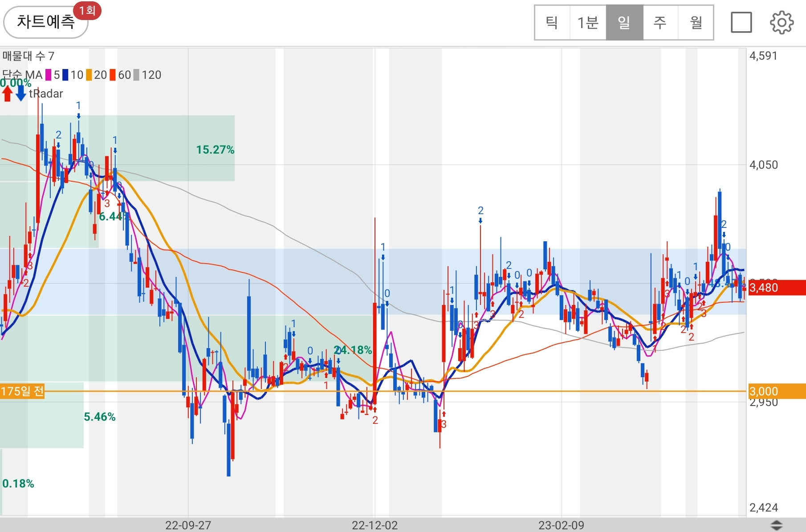Click the 5.46% volume profile label
Screen dimensions: 806x532
(x=100, y=417)
